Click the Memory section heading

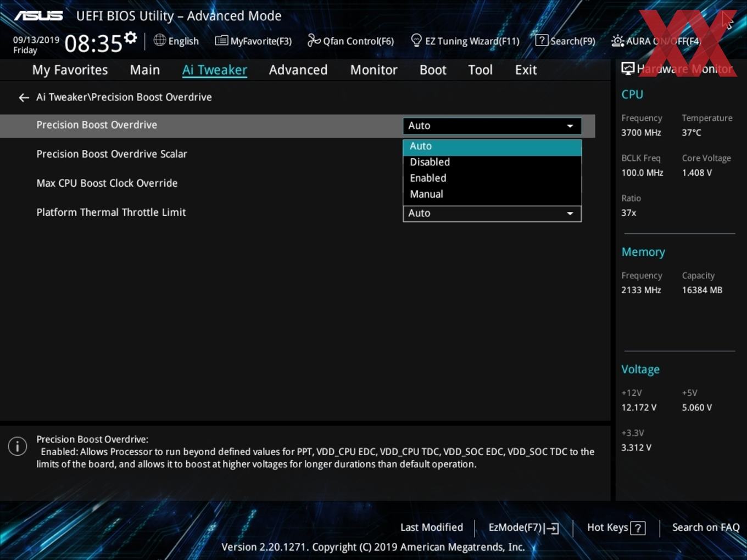pos(643,252)
